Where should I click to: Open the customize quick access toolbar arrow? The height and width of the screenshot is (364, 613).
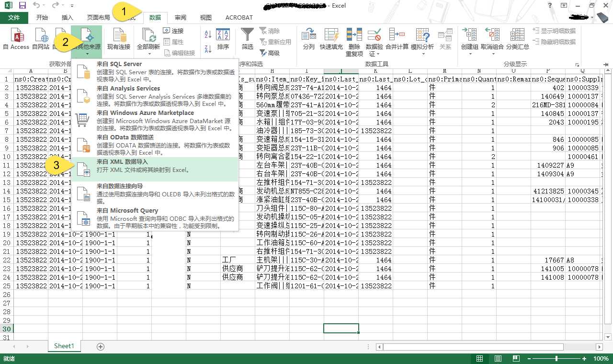click(x=72, y=6)
